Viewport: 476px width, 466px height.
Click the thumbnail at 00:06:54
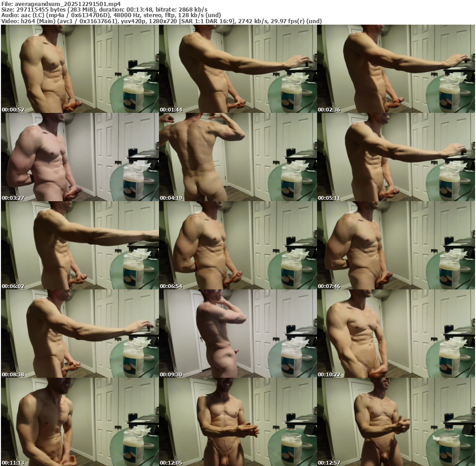(x=238, y=245)
